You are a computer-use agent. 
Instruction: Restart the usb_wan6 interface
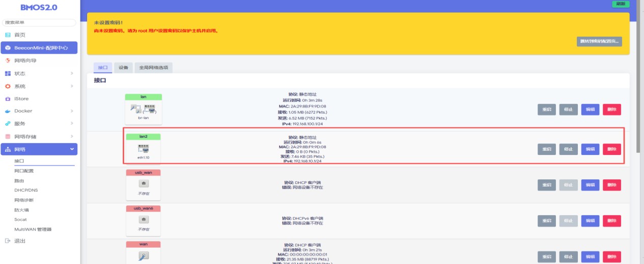(x=547, y=221)
